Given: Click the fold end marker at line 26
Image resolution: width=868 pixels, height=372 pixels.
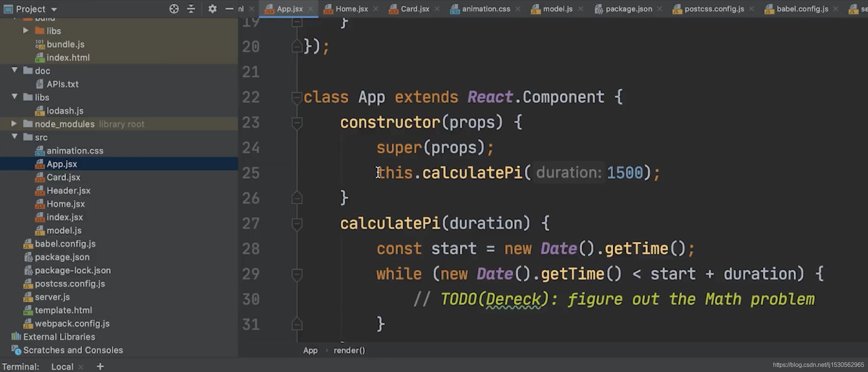Looking at the screenshot, I should click(297, 198).
